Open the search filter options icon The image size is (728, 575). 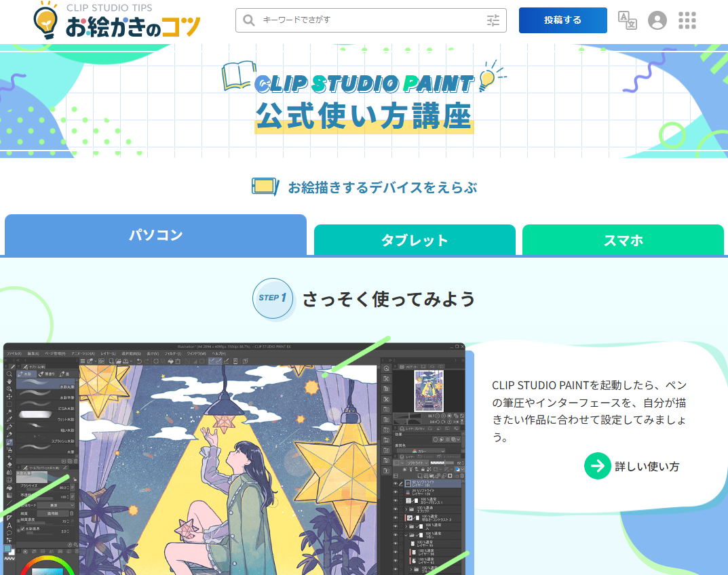point(493,20)
